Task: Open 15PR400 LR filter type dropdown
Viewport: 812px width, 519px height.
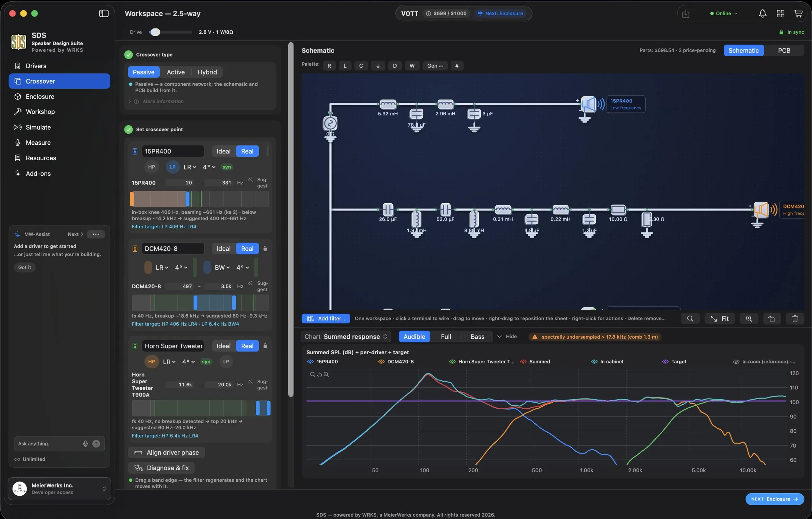Action: point(189,167)
